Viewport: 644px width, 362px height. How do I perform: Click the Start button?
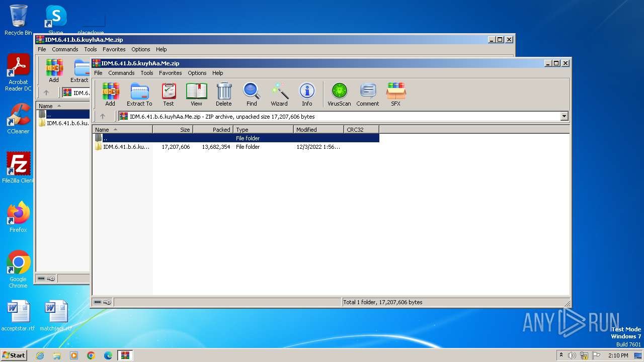tap(14, 355)
